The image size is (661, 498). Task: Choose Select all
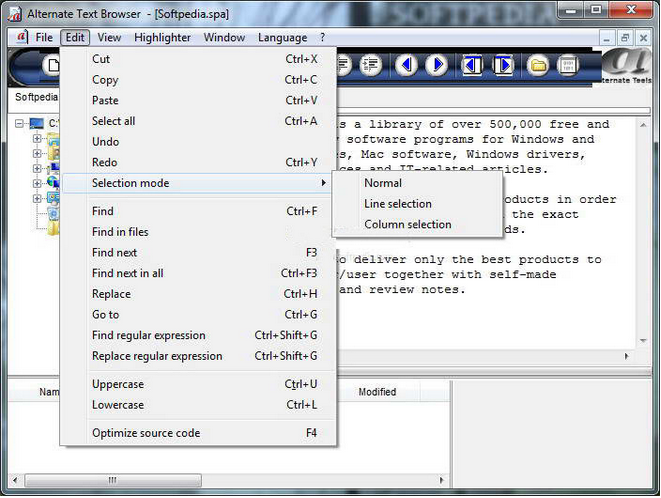point(199,121)
